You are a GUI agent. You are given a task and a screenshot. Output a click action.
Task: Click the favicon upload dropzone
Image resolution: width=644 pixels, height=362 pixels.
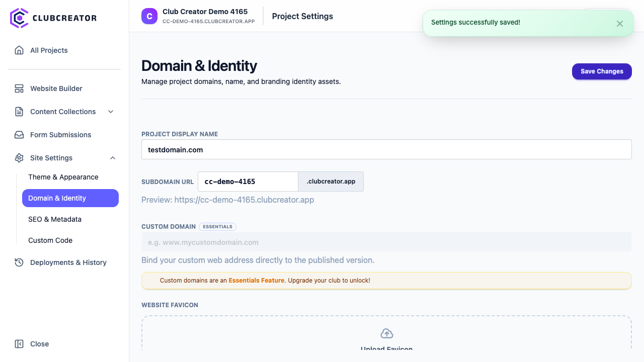386,333
